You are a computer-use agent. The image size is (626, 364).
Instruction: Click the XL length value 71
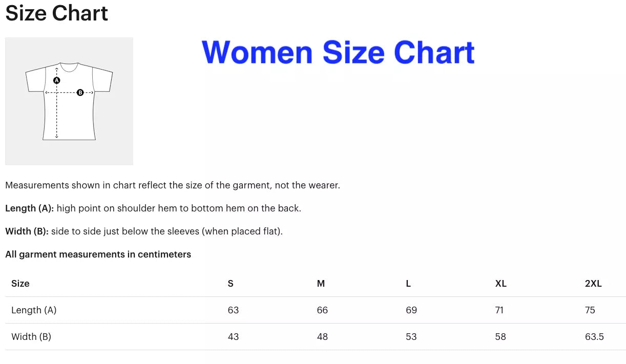[499, 310]
